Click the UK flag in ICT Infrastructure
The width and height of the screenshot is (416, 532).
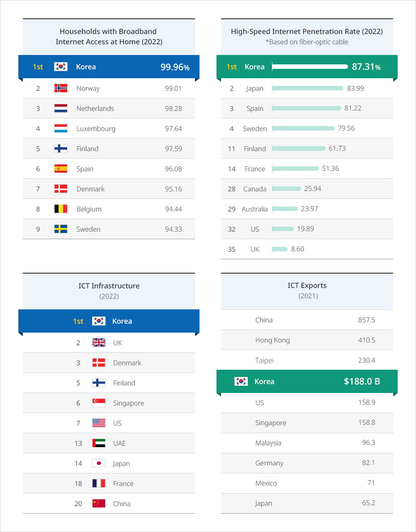99,343
